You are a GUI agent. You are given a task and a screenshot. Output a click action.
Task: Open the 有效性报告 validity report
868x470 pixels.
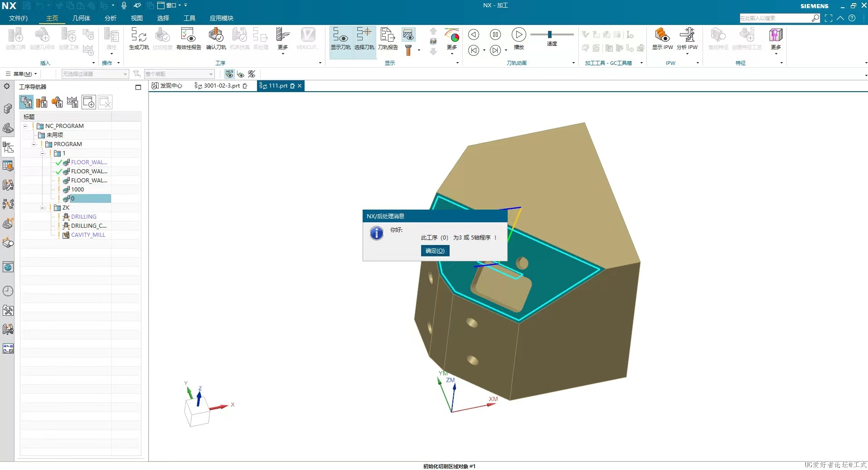click(189, 39)
